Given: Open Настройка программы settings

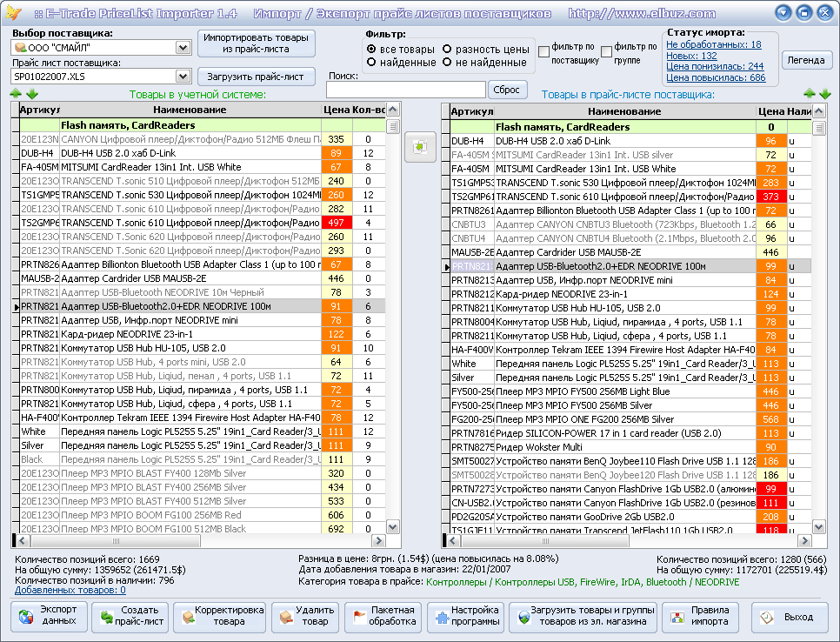Looking at the screenshot, I should pos(466,616).
